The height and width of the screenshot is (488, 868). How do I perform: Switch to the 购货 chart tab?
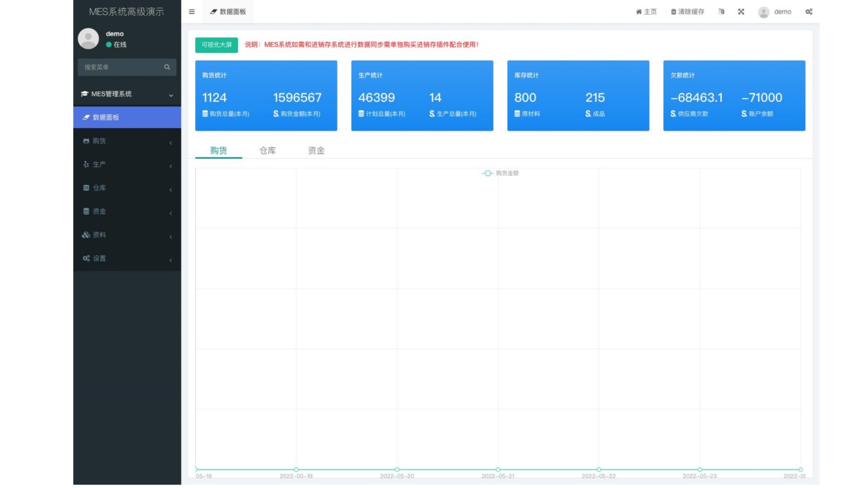point(219,150)
